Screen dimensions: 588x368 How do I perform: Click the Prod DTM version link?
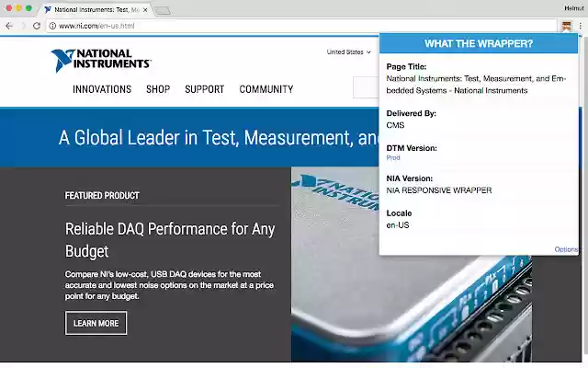tap(393, 157)
